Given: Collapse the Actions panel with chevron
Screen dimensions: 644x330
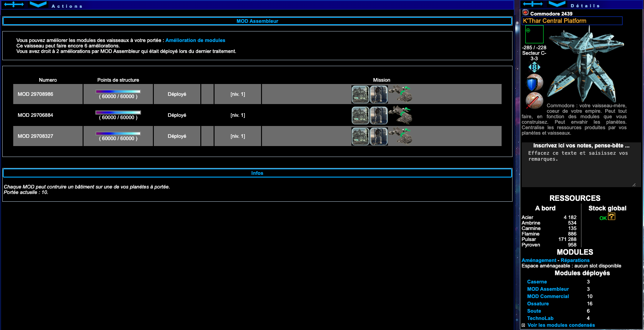Looking at the screenshot, I should click(38, 4).
